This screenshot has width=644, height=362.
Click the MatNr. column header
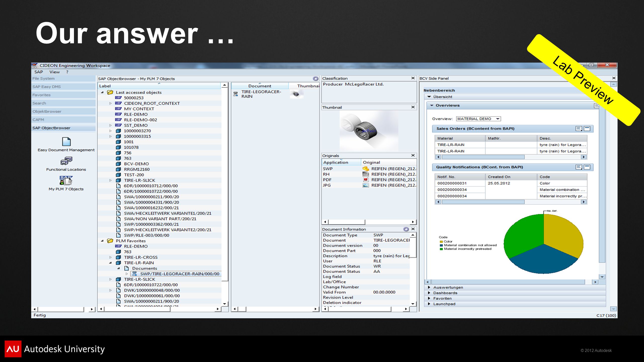[x=511, y=139]
